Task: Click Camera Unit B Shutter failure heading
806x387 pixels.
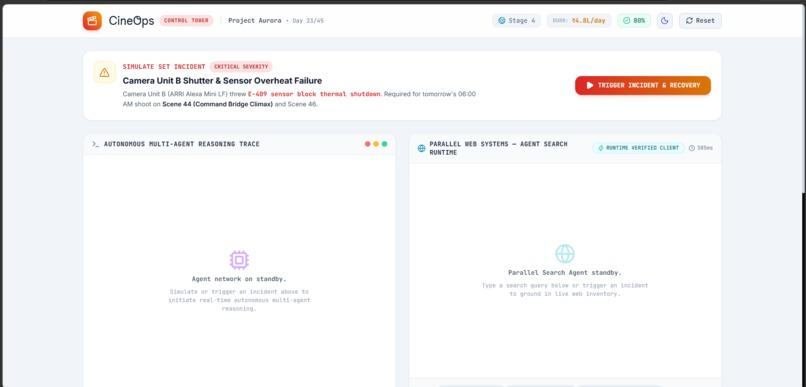Action: (x=222, y=81)
